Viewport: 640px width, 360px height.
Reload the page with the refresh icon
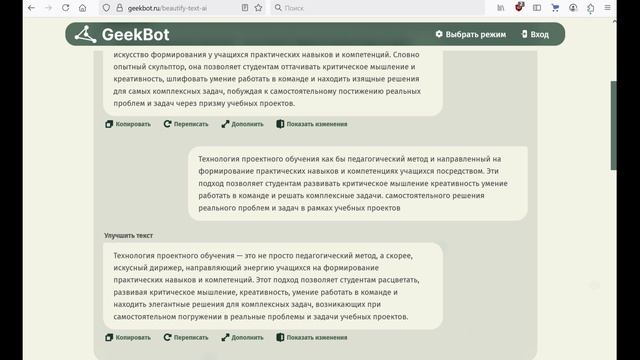click(65, 8)
